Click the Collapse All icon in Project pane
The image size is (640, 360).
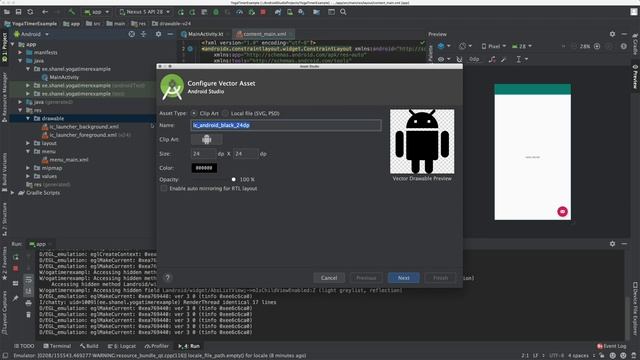(x=144, y=34)
